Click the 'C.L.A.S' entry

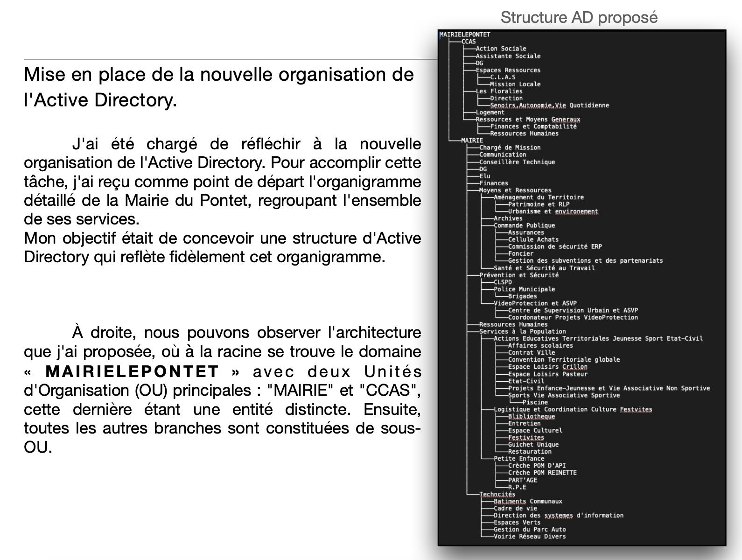503,77
